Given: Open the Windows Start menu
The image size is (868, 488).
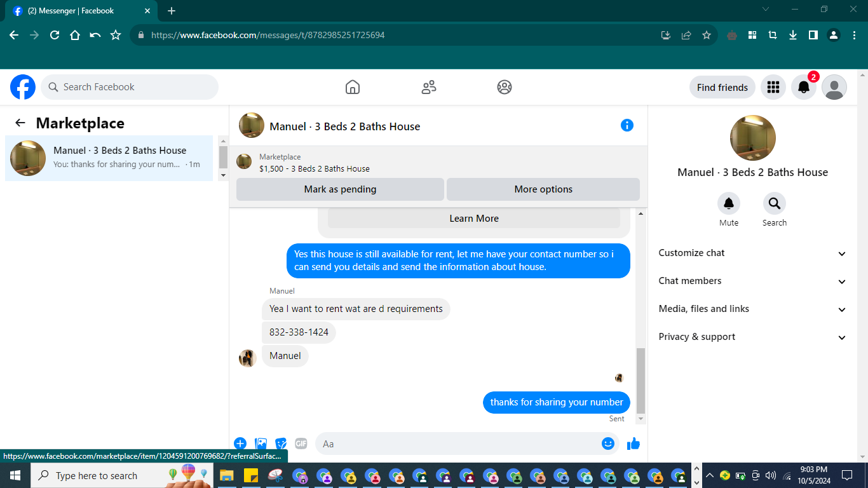Looking at the screenshot, I should click(15, 475).
